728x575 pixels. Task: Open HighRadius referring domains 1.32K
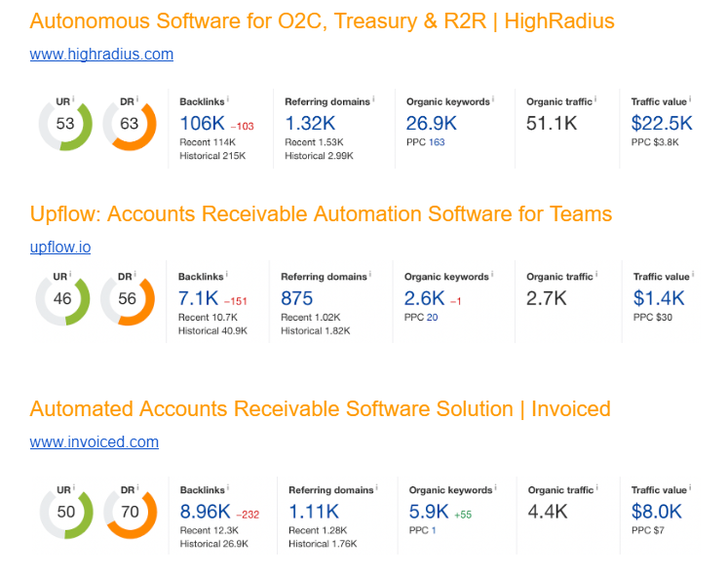310,124
